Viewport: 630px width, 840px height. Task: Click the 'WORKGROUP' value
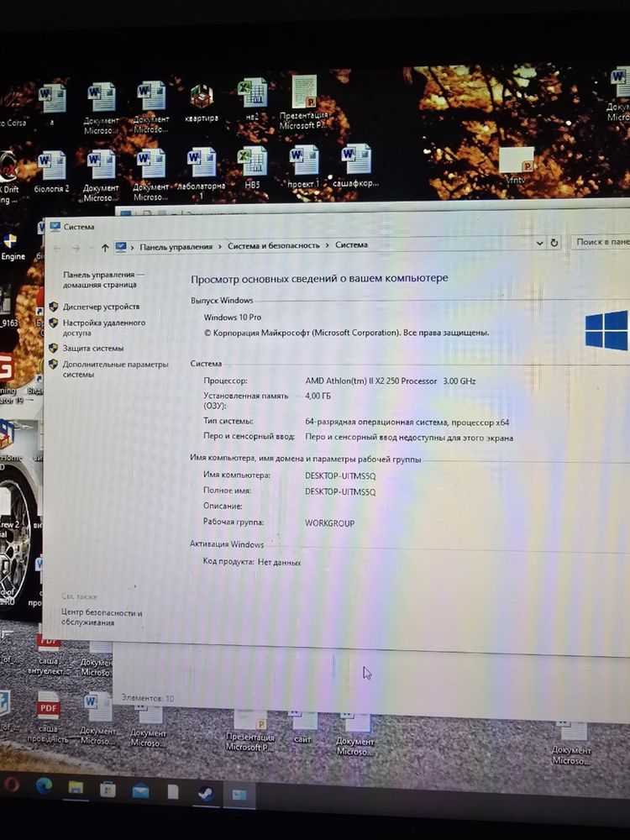[329, 522]
